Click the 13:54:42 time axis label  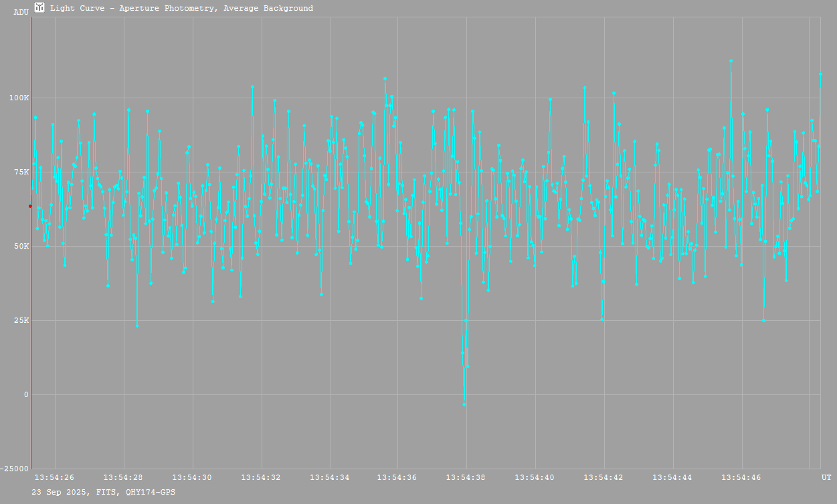pos(604,478)
